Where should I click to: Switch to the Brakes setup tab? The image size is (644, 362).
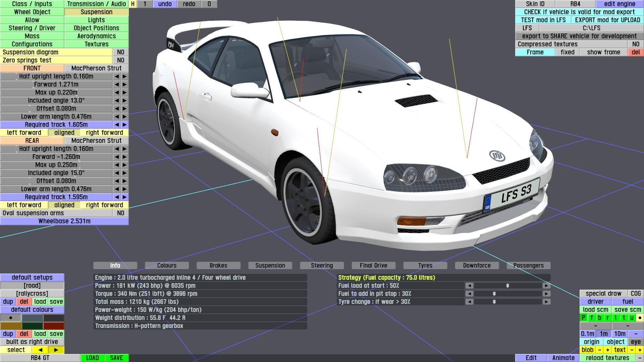tap(218, 265)
